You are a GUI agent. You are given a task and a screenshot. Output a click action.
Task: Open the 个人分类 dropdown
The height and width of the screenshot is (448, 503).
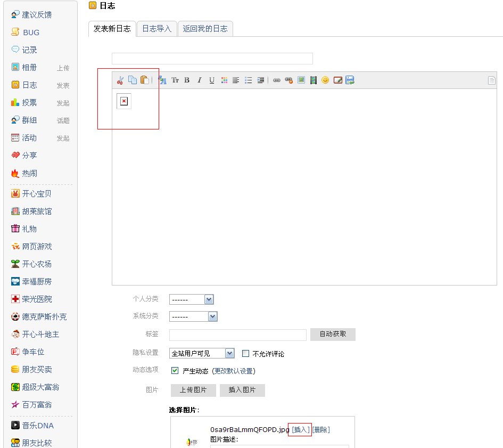point(192,299)
